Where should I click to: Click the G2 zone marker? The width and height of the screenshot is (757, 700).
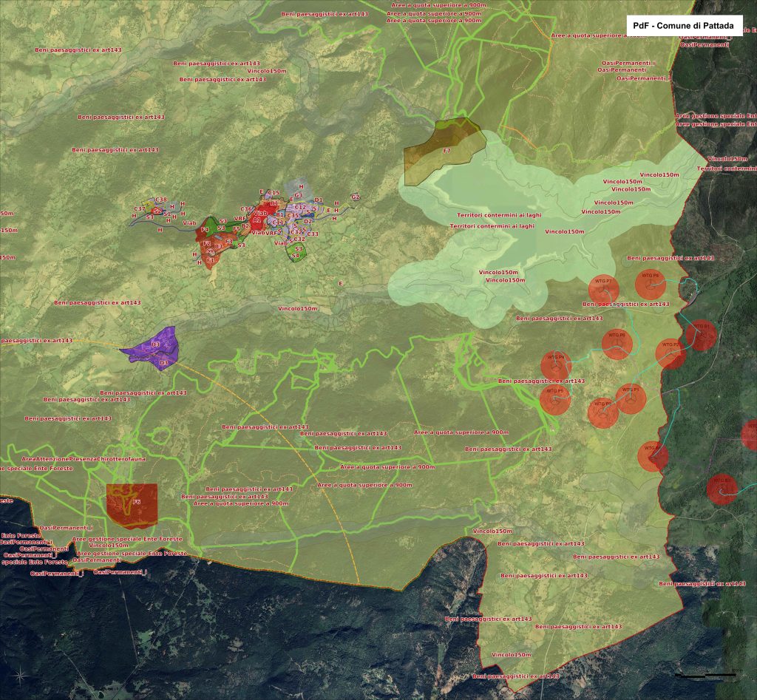tap(356, 197)
